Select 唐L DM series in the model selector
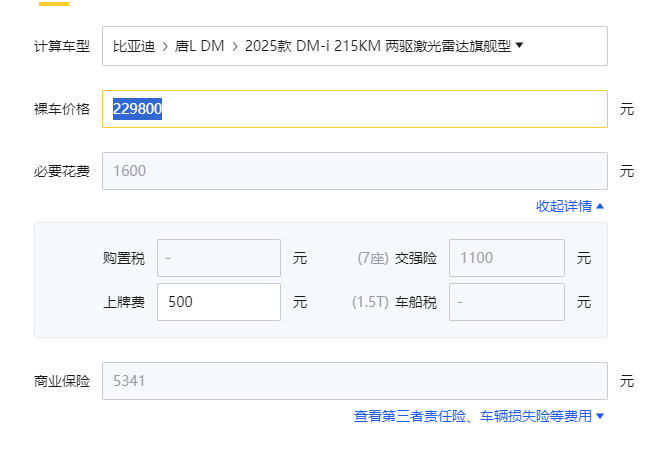The height and width of the screenshot is (453, 668). pyautogui.click(x=199, y=46)
